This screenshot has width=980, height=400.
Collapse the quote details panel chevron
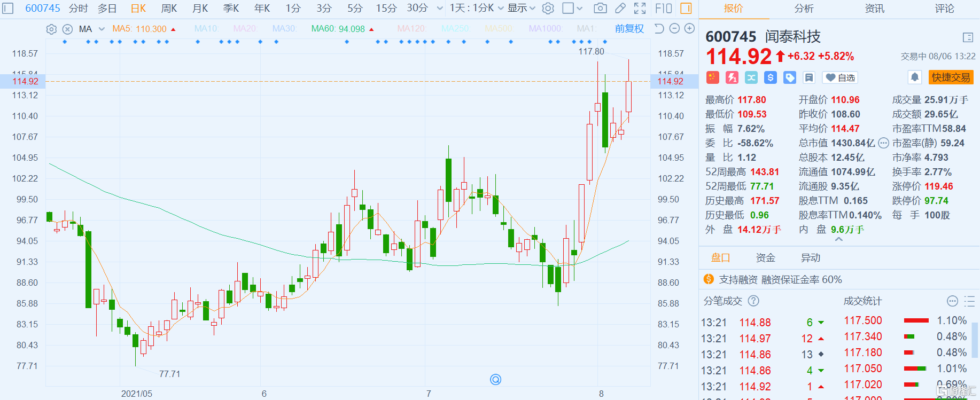pyautogui.click(x=838, y=239)
